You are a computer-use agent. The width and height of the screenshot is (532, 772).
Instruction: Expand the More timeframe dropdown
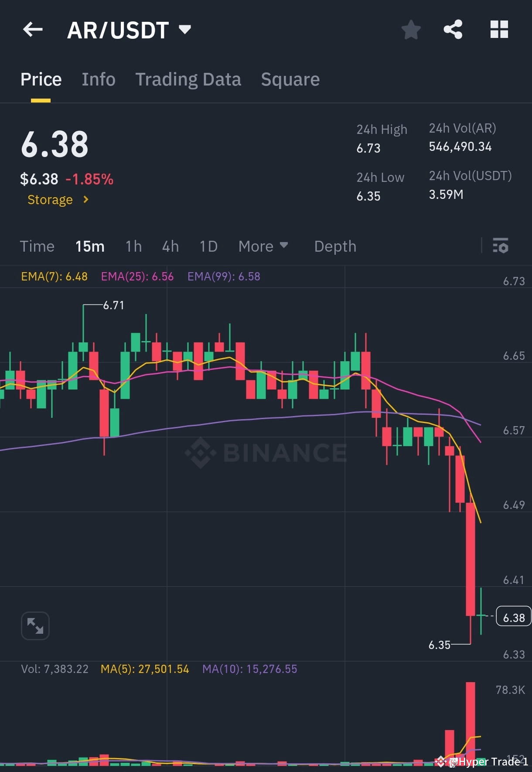263,246
